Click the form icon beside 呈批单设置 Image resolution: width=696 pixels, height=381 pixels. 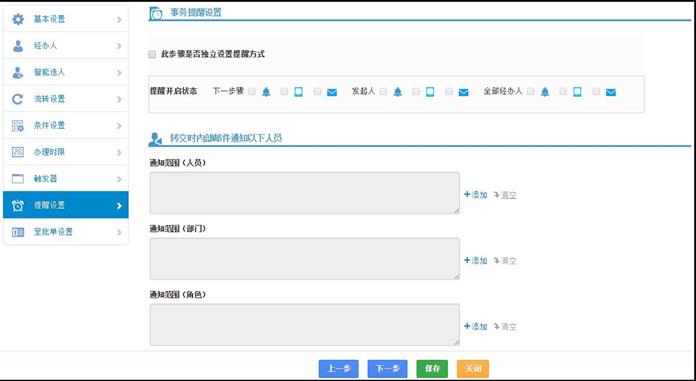pyautogui.click(x=18, y=232)
